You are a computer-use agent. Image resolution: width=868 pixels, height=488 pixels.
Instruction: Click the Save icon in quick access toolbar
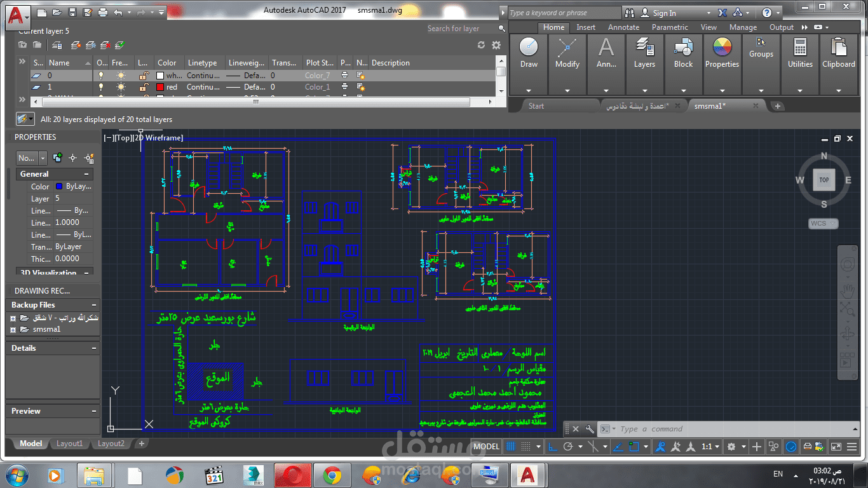coord(72,12)
